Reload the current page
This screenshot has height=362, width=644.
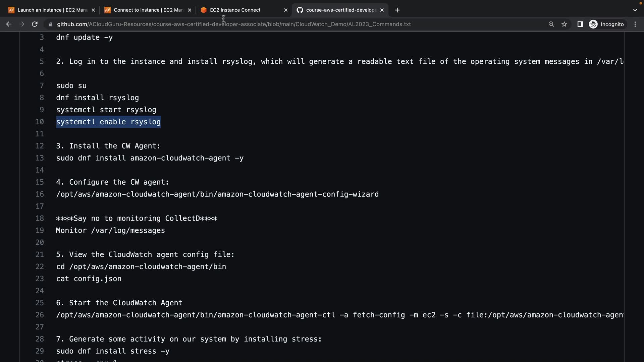click(x=35, y=24)
